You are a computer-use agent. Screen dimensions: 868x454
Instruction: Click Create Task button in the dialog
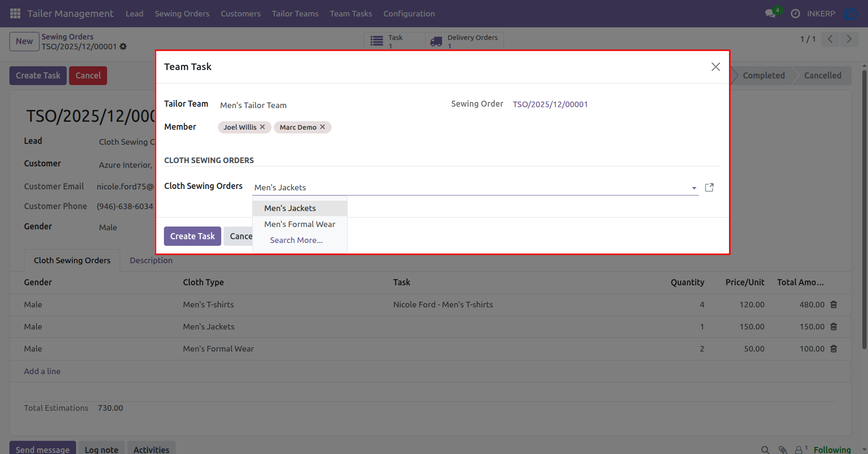tap(192, 236)
